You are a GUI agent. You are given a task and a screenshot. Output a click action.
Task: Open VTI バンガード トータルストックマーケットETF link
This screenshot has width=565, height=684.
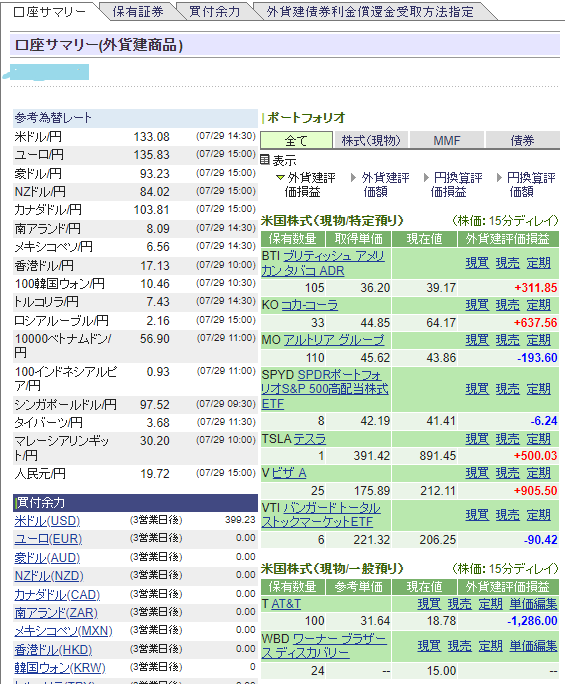321,515
